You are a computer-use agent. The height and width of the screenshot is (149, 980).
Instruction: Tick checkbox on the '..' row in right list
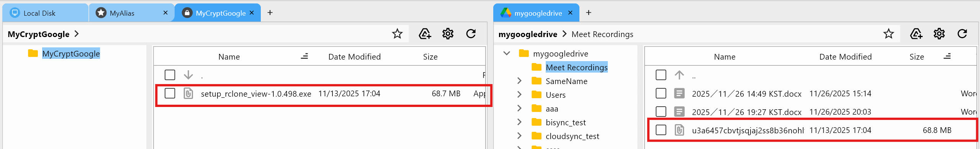coord(661,75)
